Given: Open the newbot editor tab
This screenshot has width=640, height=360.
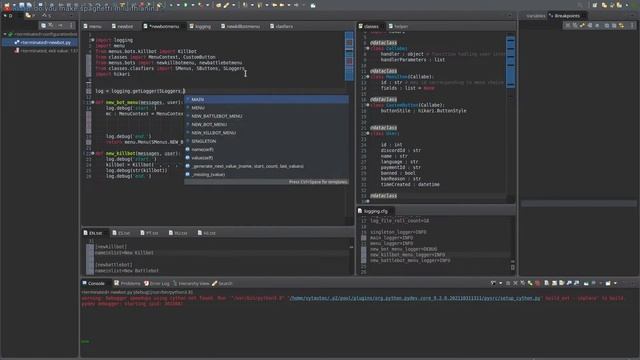Looking at the screenshot, I should (x=122, y=26).
